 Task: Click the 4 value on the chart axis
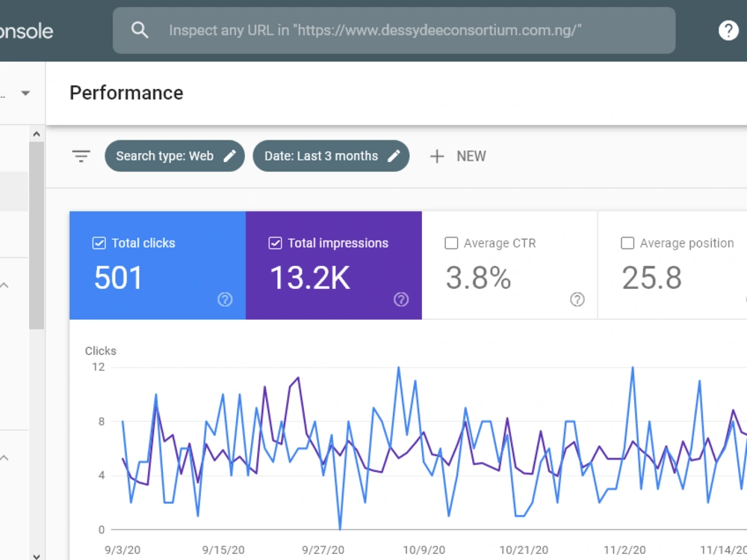[x=102, y=475]
